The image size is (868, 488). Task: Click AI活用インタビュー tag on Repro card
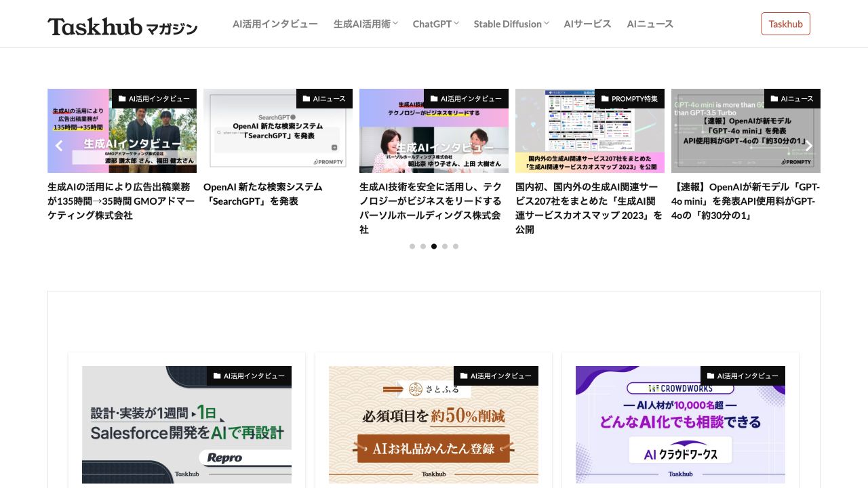[x=249, y=376]
